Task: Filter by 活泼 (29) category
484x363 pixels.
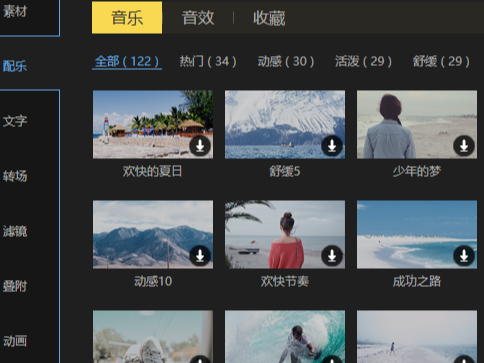Action: [x=363, y=62]
